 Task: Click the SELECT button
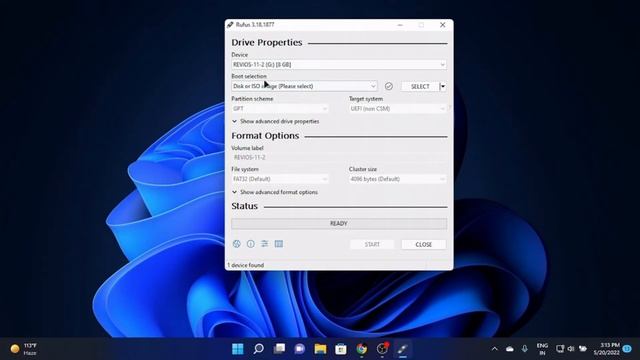pyautogui.click(x=420, y=87)
